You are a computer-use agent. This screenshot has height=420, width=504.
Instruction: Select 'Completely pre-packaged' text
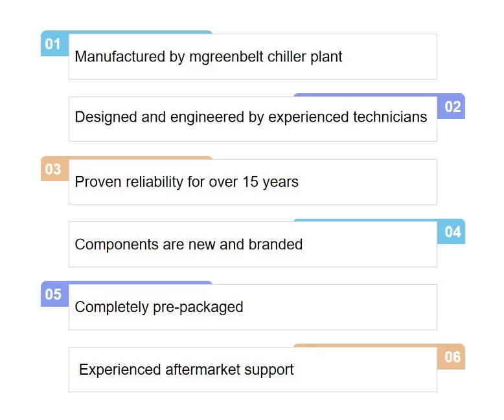(x=159, y=307)
